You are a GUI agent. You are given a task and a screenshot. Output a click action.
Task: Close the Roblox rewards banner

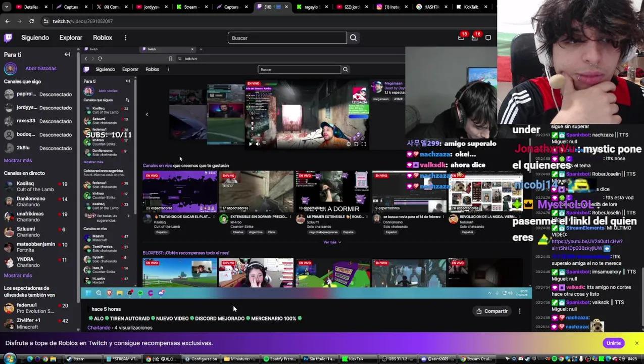coord(636,343)
